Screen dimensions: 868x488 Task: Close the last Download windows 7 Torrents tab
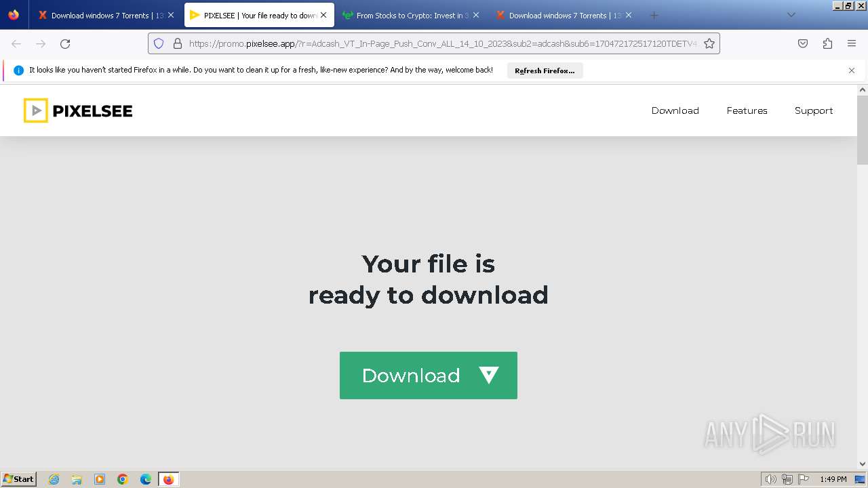(x=629, y=15)
